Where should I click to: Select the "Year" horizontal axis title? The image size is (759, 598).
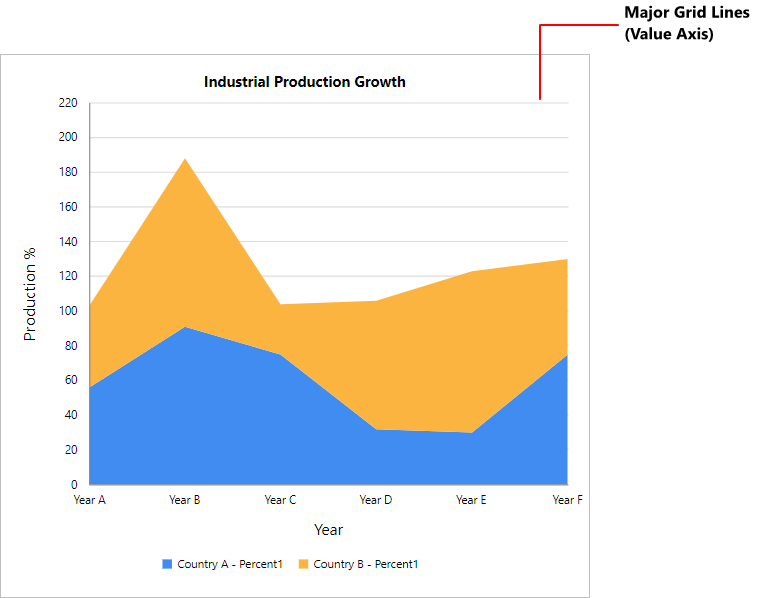click(x=328, y=529)
